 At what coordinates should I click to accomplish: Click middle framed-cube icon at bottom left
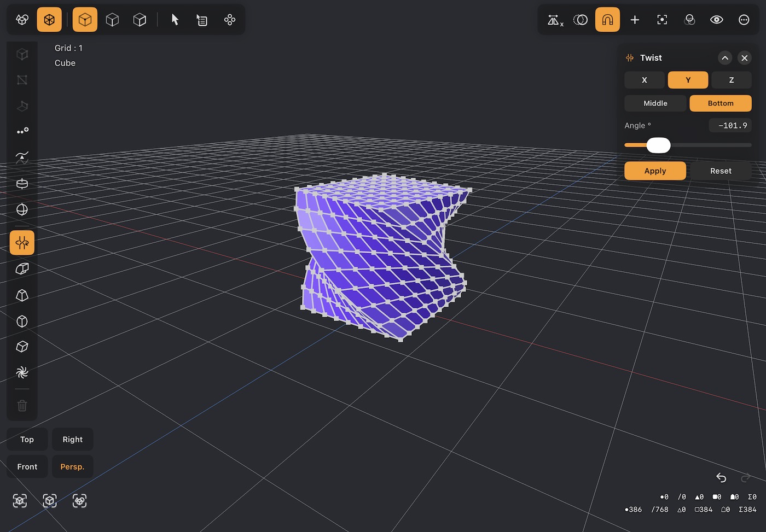[50, 501]
